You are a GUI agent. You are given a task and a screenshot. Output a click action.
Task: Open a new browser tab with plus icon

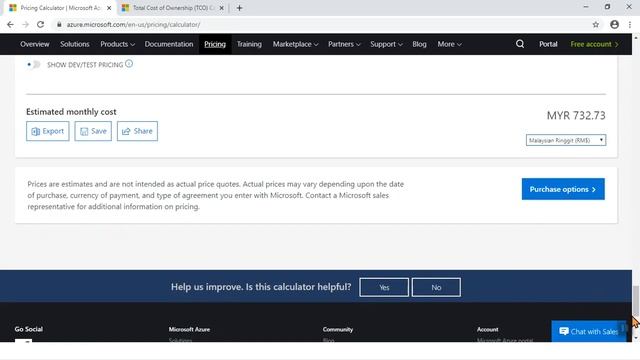point(240,8)
